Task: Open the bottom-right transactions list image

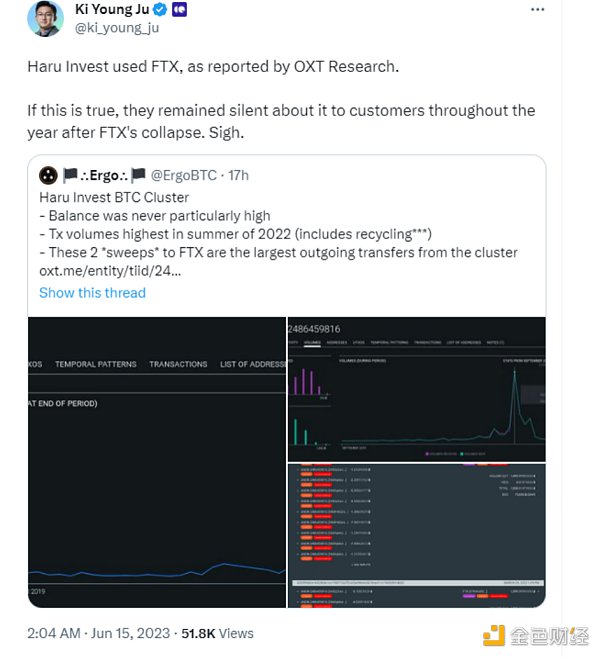Action: pyautogui.click(x=416, y=534)
